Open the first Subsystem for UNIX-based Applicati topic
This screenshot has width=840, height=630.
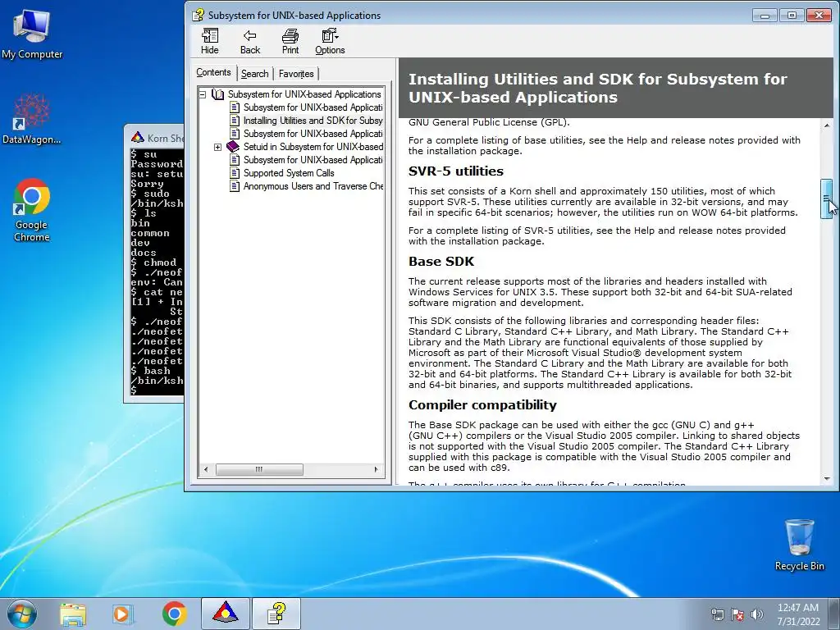[313, 107]
